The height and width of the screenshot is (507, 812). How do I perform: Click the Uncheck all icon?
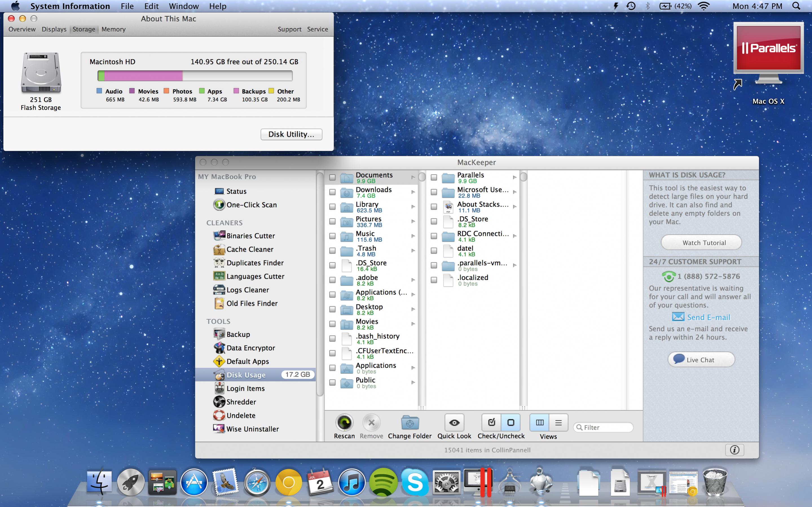point(511,422)
